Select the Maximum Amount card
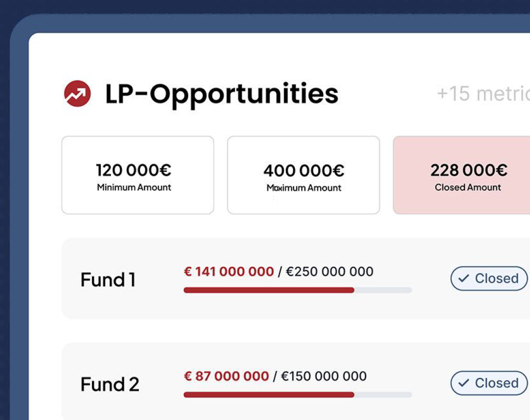 pos(303,175)
